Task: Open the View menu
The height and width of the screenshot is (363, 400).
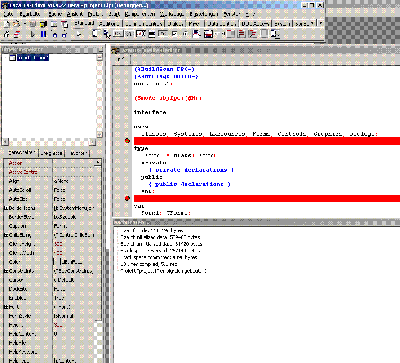Action: 75,14
